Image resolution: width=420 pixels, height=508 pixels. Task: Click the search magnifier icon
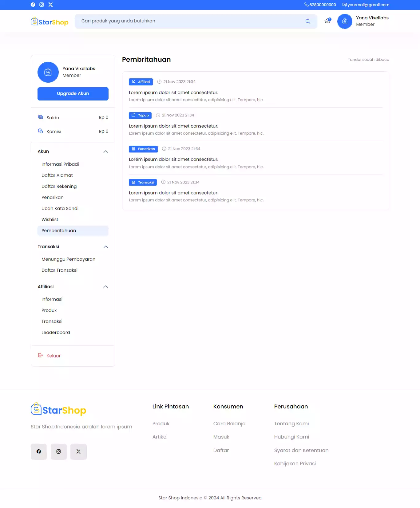click(x=308, y=22)
